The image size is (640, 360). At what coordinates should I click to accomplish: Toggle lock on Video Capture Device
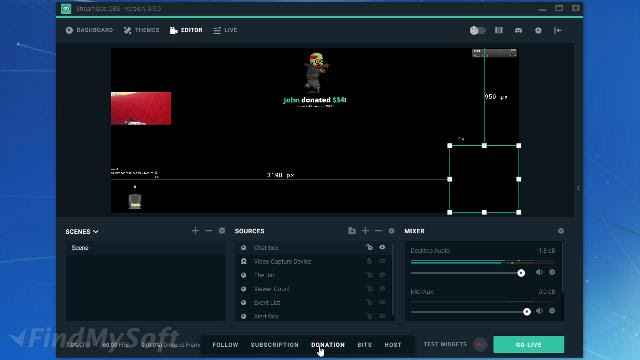click(x=369, y=261)
